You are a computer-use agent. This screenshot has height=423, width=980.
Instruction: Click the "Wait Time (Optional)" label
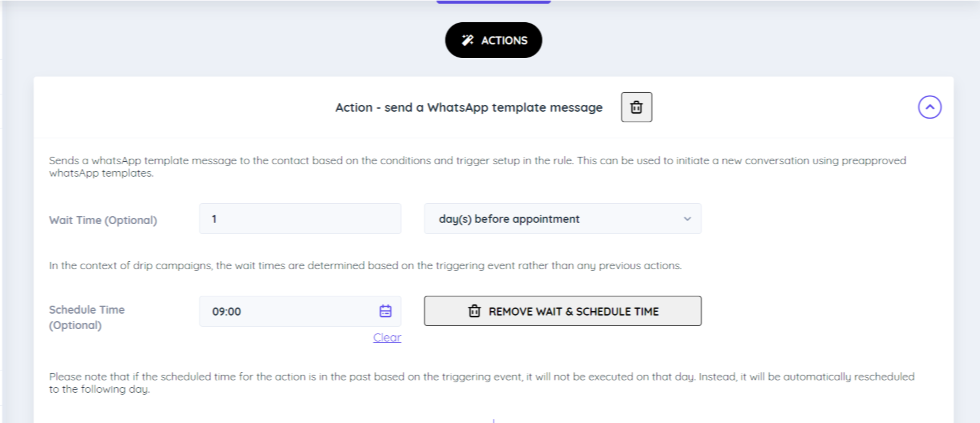[103, 220]
